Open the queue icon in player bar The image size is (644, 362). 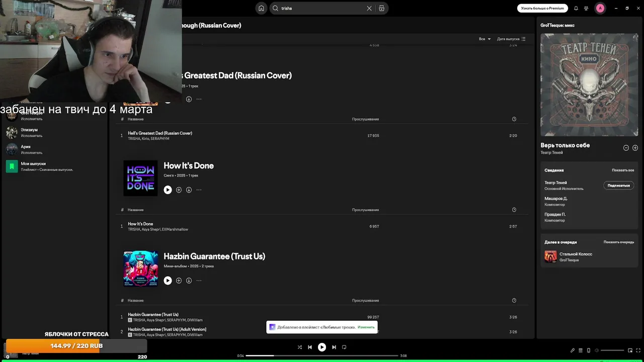[x=580, y=350]
